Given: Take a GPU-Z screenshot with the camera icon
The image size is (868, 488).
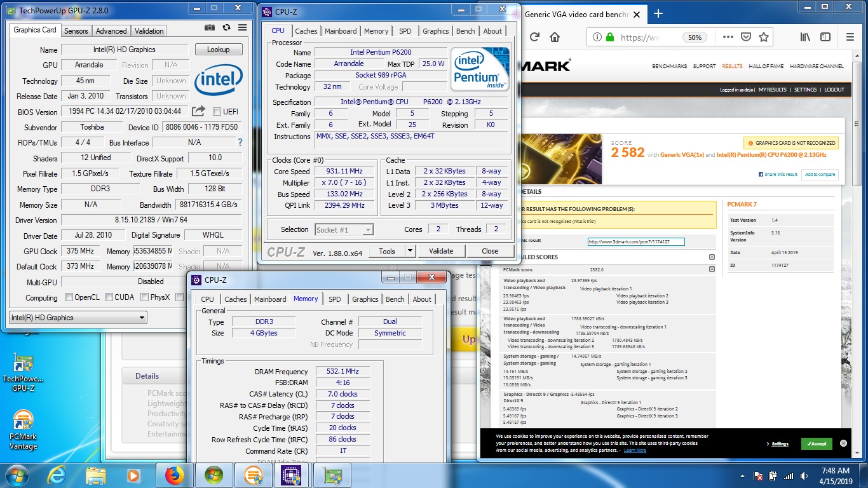Looking at the screenshot, I should (210, 28).
